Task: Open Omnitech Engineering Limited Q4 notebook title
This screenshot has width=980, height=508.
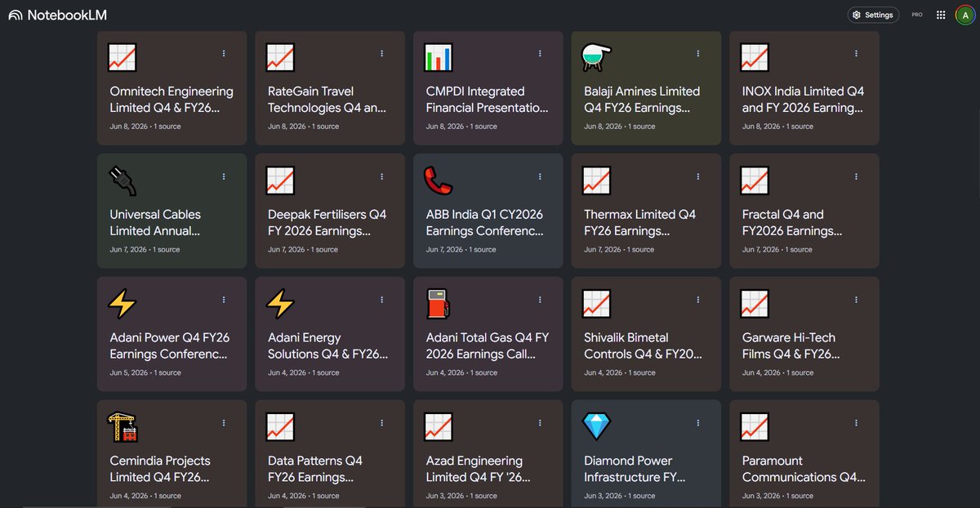Action: click(x=171, y=100)
